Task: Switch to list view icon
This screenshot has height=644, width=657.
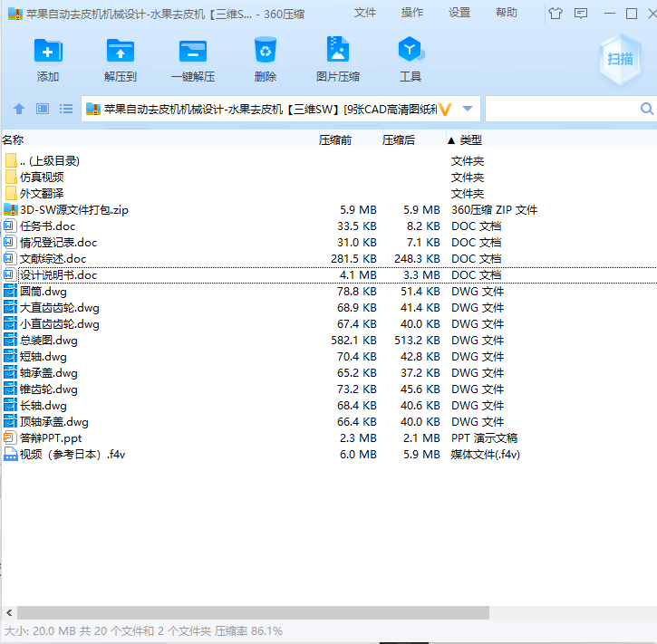Action: pos(66,110)
